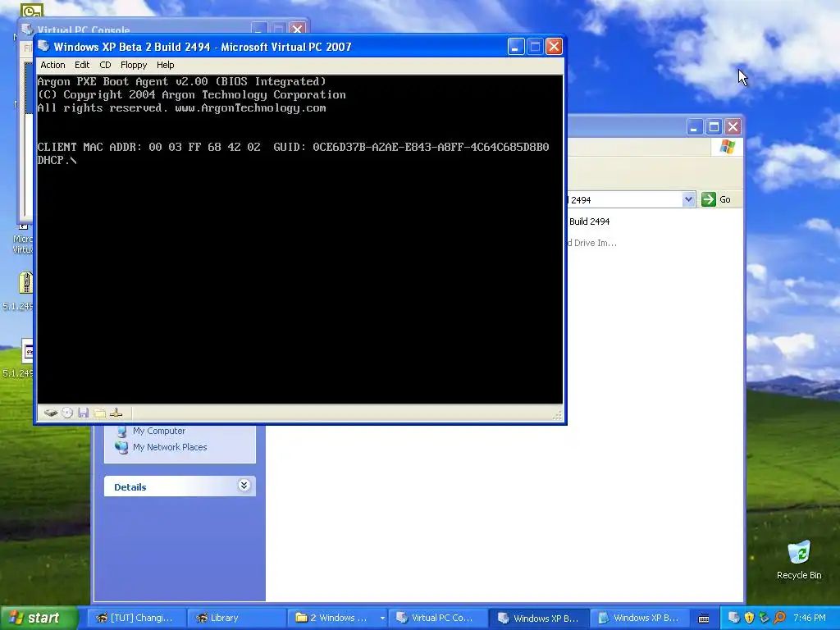Click the active Windows XP B… VM taskbar button
The height and width of the screenshot is (630, 840).
pyautogui.click(x=538, y=618)
